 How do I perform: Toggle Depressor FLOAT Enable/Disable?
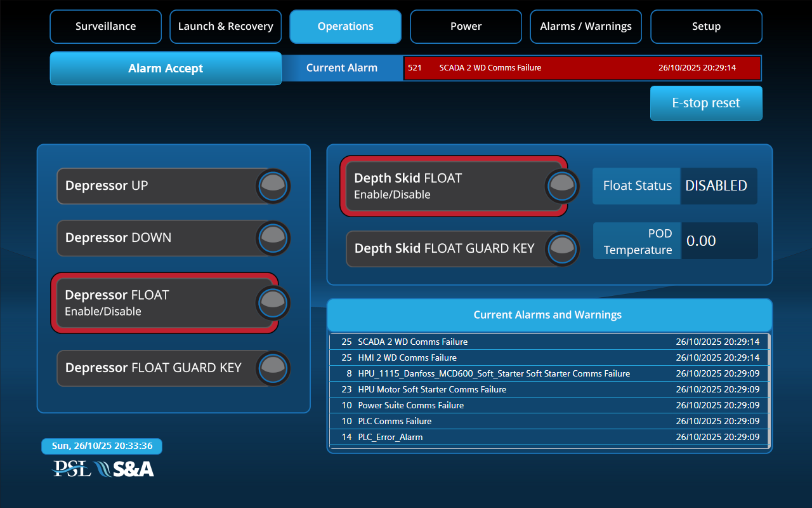(273, 303)
